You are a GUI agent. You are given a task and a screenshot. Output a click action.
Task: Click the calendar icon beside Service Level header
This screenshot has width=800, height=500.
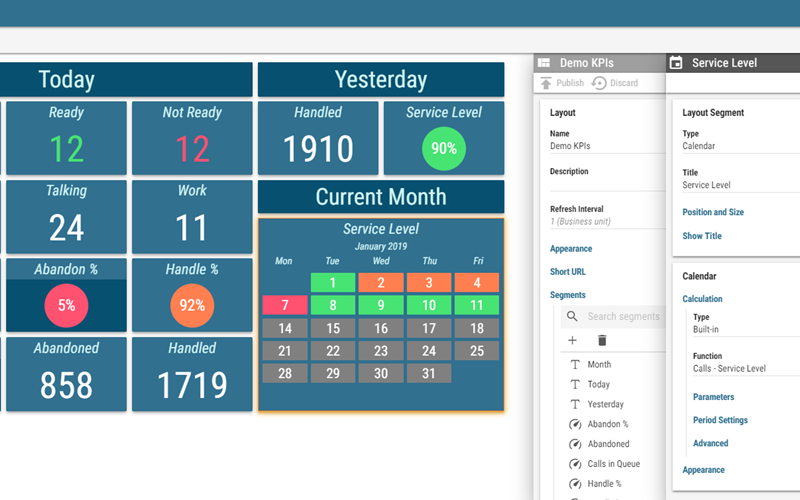(676, 62)
